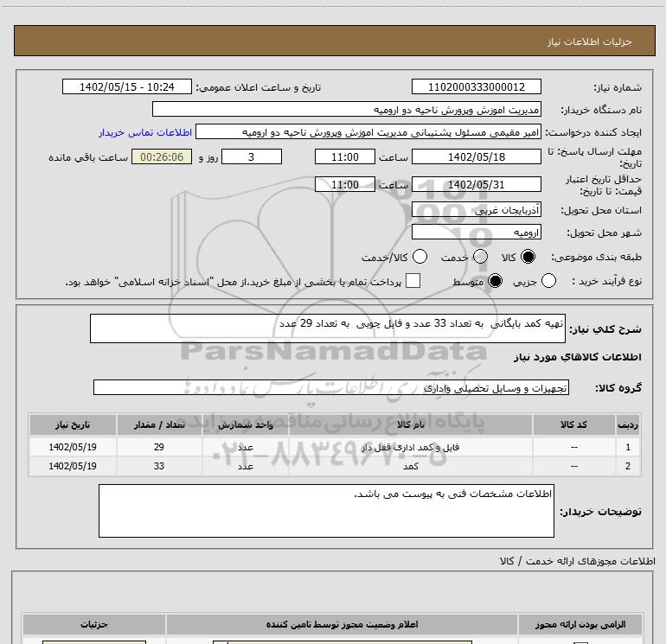
Task: Open the اطلاعات تماس خریدار link
Action: pyautogui.click(x=145, y=132)
